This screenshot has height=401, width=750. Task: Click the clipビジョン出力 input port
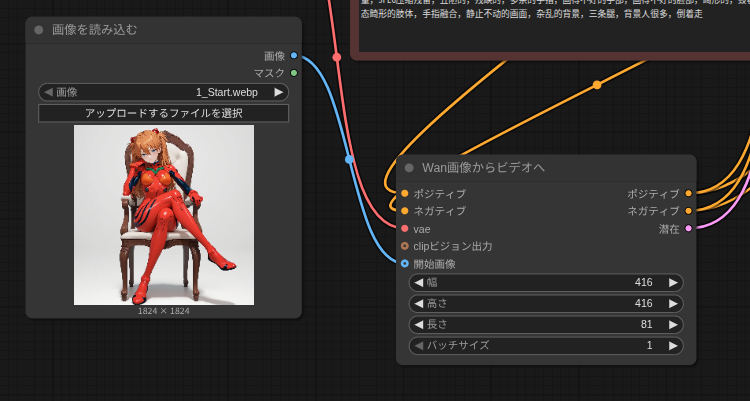404,246
